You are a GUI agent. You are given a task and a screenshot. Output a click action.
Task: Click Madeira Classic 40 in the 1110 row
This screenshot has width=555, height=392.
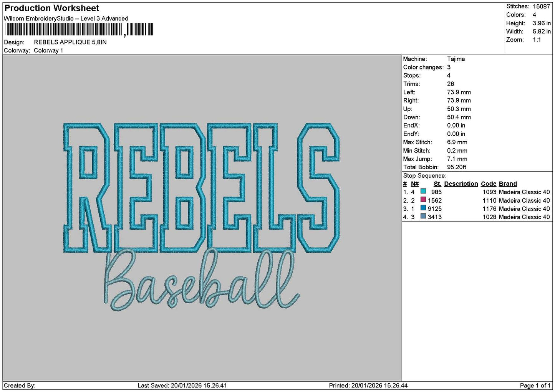coord(525,200)
